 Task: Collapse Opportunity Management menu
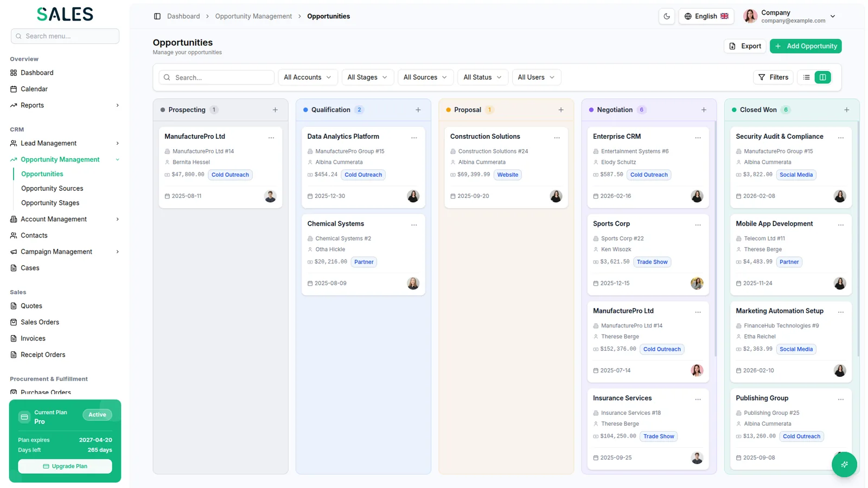(65, 159)
